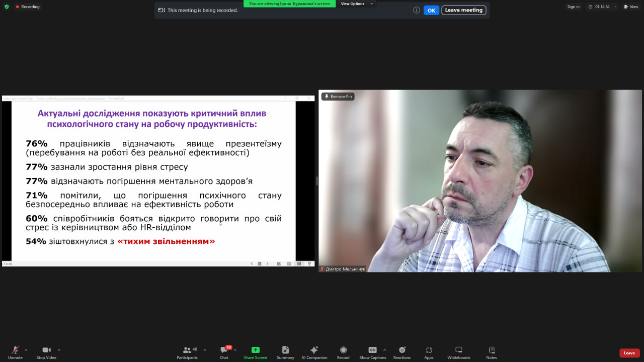The width and height of the screenshot is (644, 362).
Task: Click Sign in at top right
Action: 573,7
